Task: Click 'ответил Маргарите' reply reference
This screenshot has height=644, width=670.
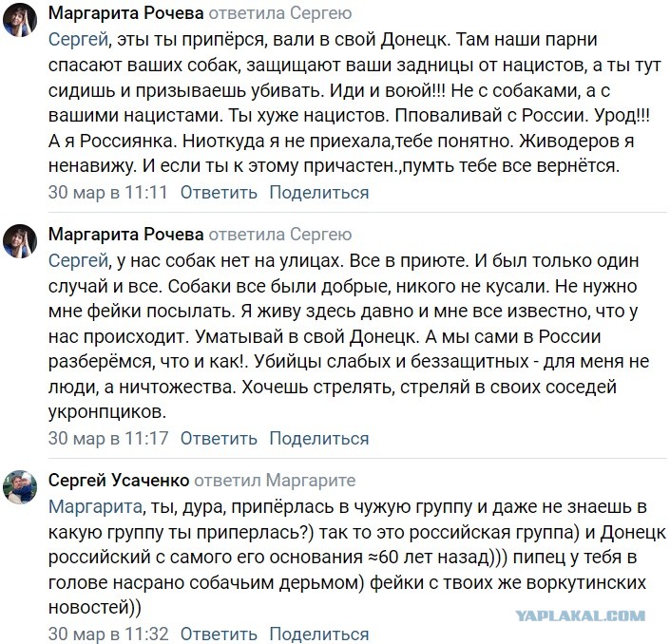Action: (275, 481)
